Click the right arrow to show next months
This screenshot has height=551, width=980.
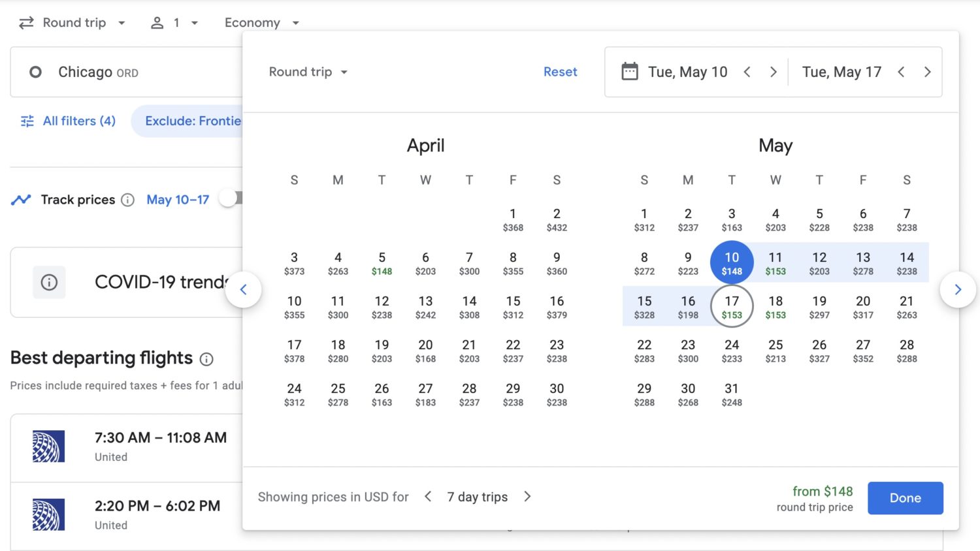pos(958,289)
